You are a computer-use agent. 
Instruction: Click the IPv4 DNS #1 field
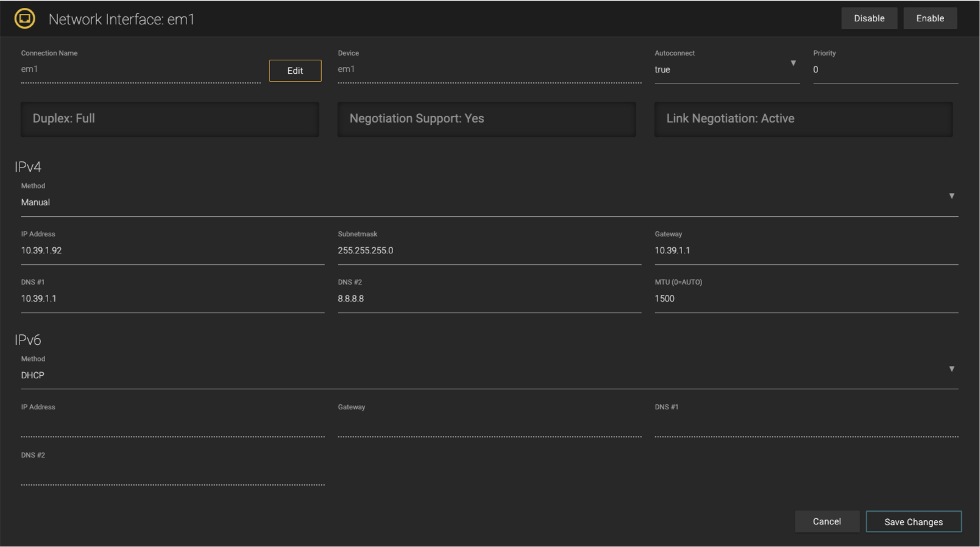172,298
